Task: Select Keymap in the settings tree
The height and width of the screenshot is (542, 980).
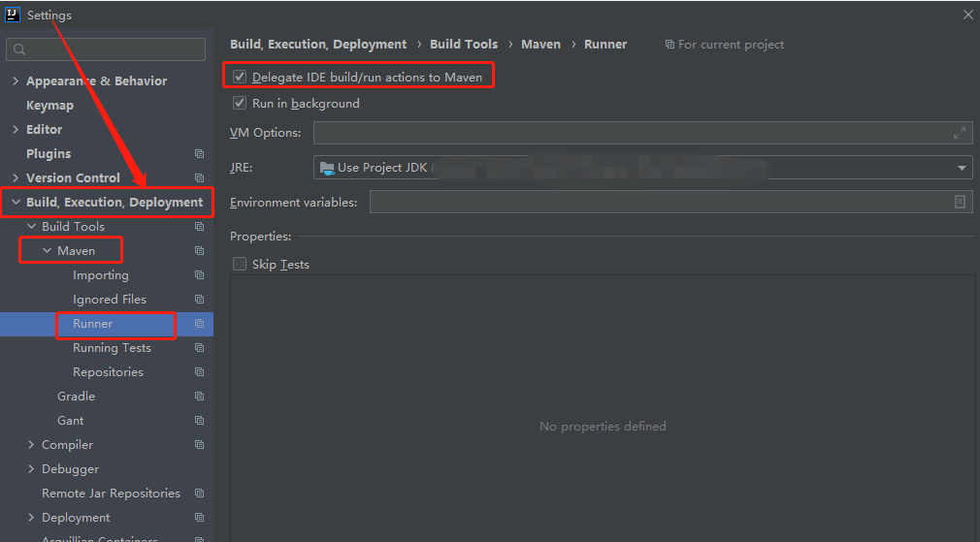Action: pos(50,106)
